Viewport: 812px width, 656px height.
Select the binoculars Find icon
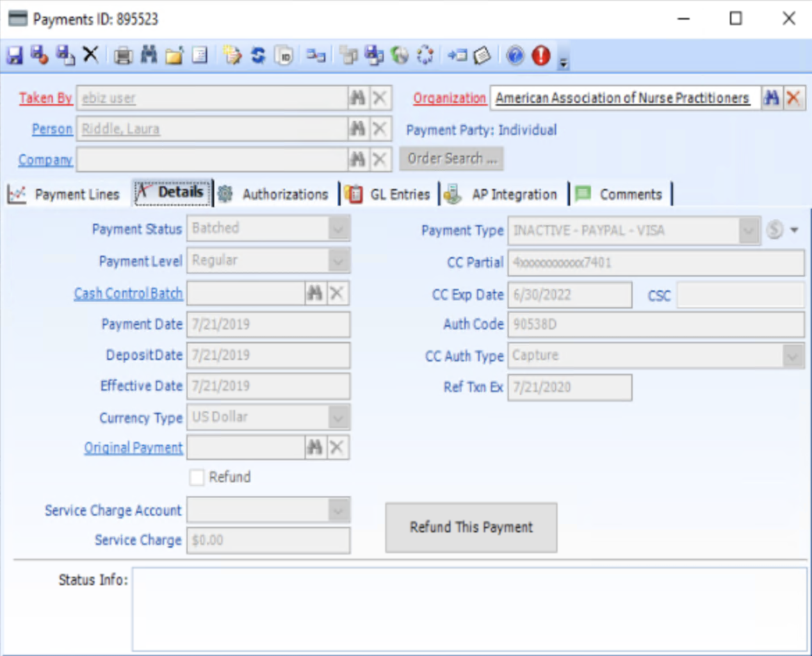[149, 56]
